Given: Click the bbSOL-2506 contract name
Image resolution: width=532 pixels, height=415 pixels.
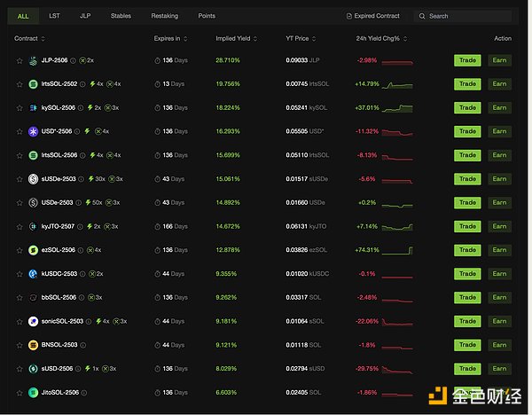Looking at the screenshot, I should click(x=59, y=298).
